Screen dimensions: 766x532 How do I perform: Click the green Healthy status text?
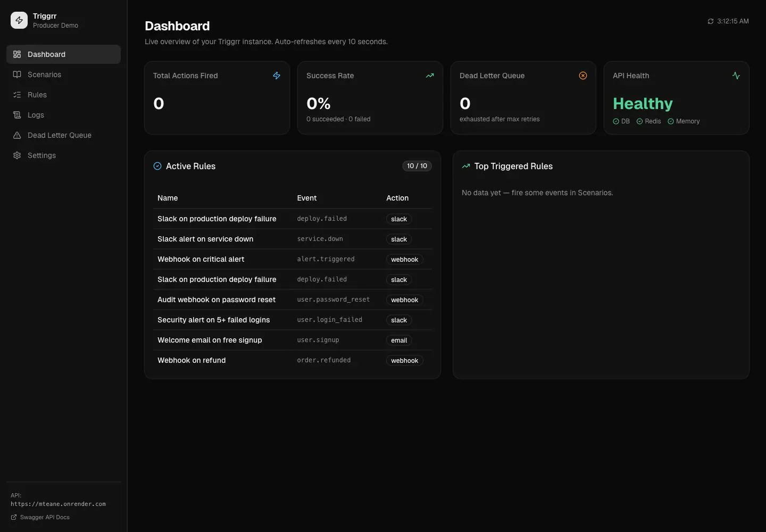coord(643,103)
